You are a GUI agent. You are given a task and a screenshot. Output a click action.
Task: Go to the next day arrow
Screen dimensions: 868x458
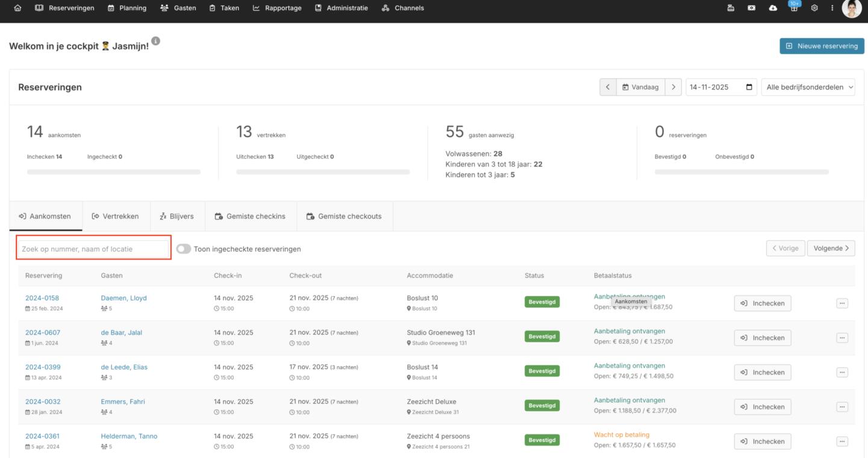[673, 87]
